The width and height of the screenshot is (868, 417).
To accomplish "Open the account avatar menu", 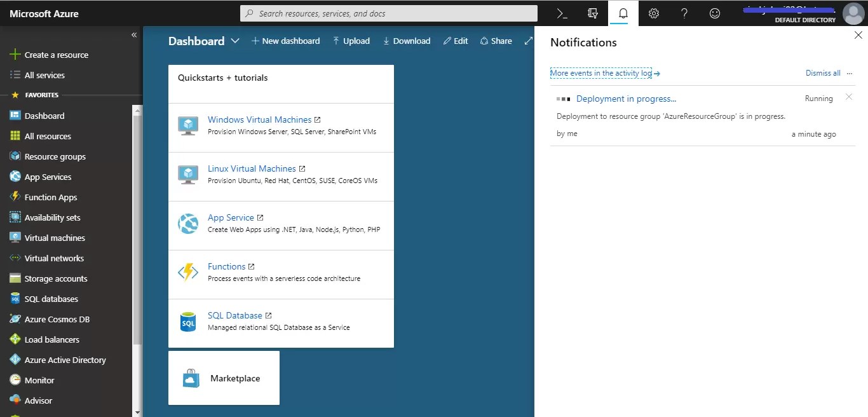I will coord(853,13).
